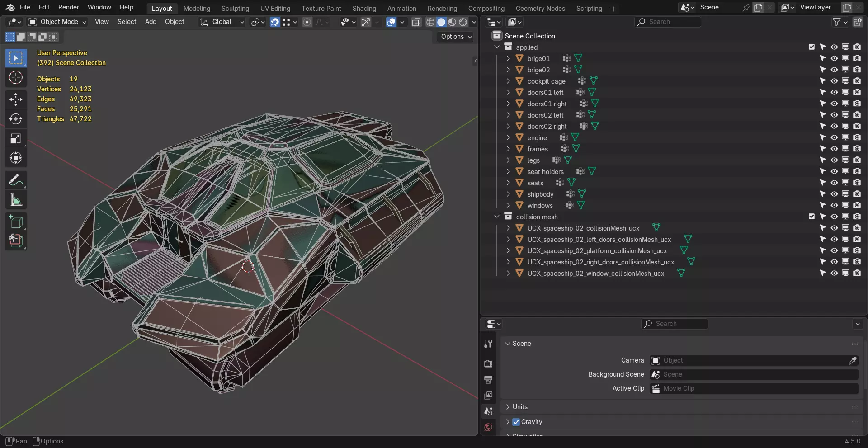Select the Move tool

[x=16, y=99]
